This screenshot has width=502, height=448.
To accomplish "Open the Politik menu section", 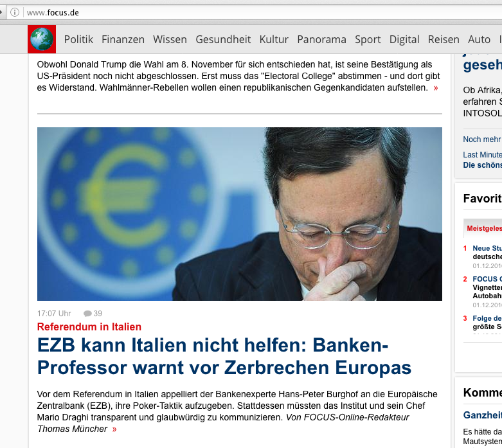I will point(78,39).
